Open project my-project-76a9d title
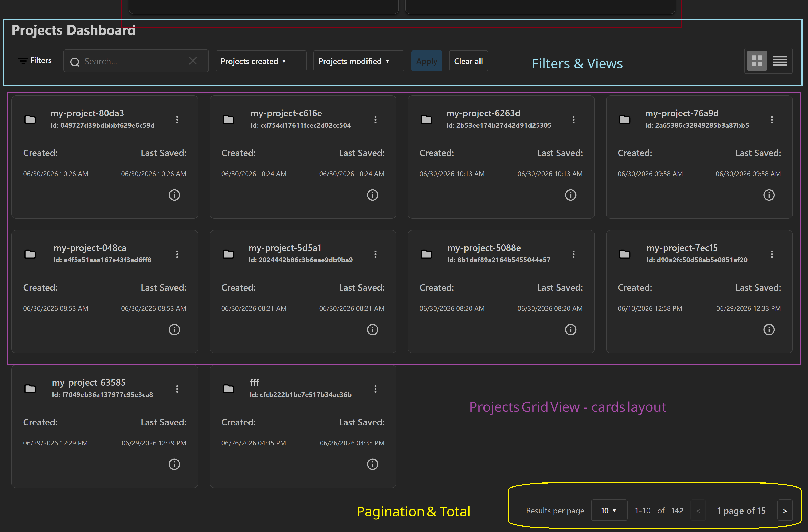Viewport: 808px width, 532px height. click(682, 113)
